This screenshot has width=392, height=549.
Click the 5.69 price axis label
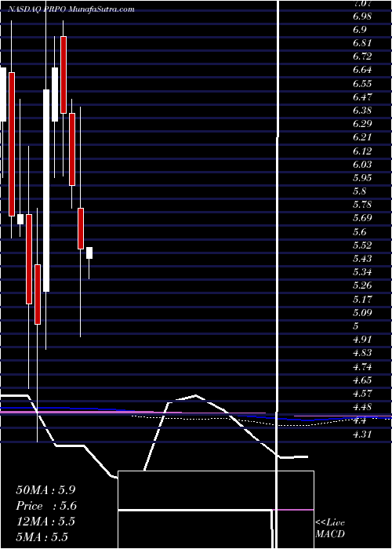click(362, 218)
